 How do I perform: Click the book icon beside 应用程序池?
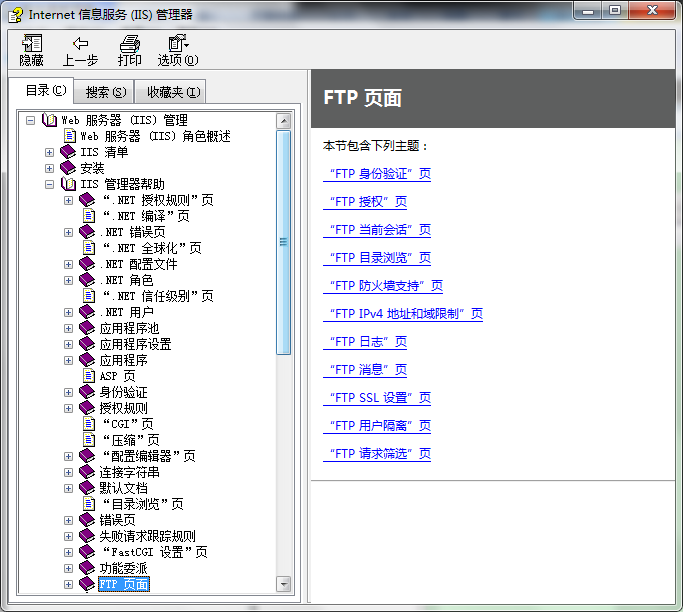click(x=87, y=328)
